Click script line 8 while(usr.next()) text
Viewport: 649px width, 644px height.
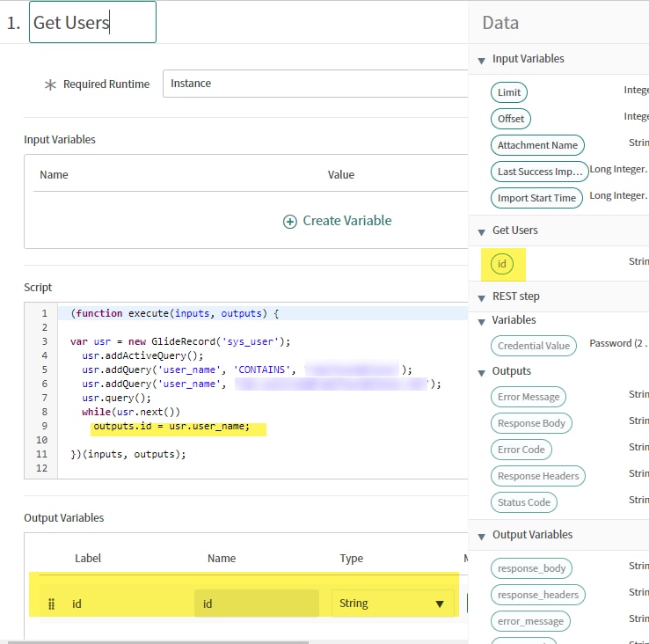131,412
